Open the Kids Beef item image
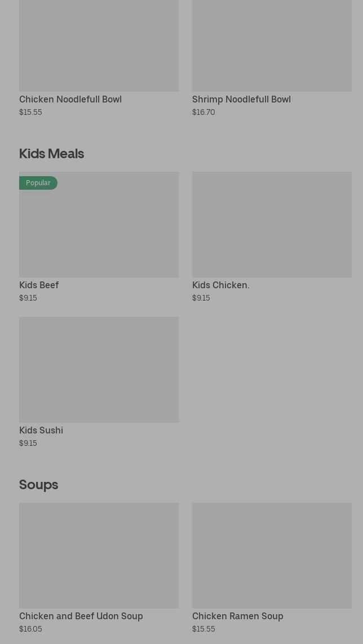This screenshot has height=644, width=363. [99, 231]
